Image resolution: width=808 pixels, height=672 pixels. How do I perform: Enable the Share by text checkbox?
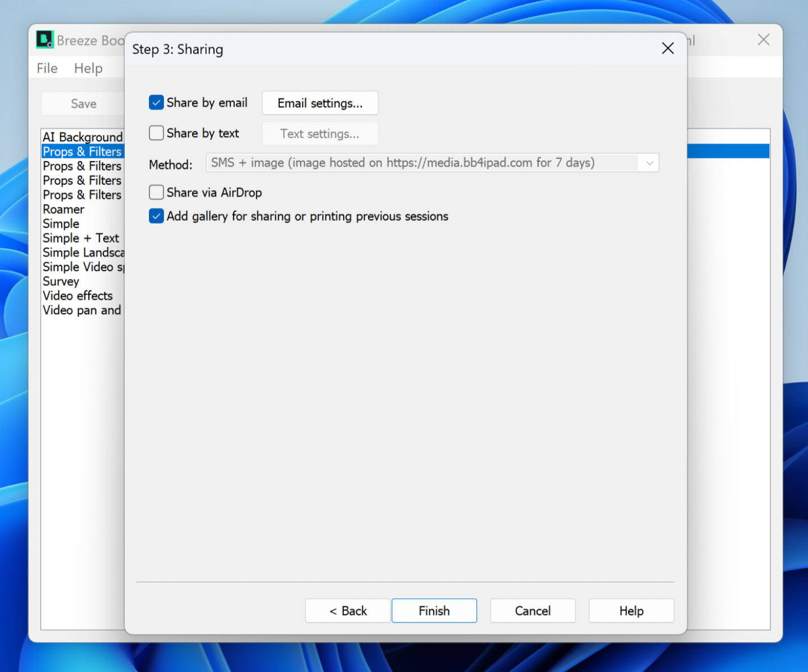[156, 133]
